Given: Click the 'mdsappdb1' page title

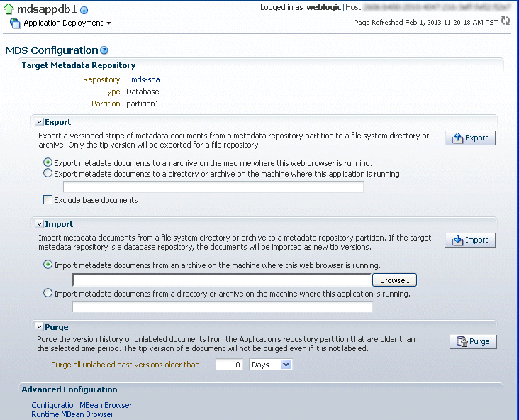Looking at the screenshot, I should pos(47,9).
